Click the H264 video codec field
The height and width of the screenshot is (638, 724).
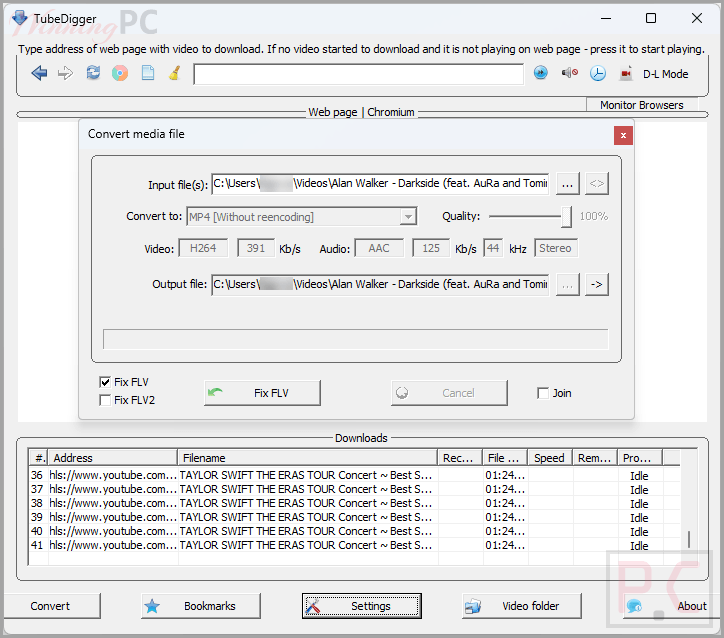coord(203,248)
